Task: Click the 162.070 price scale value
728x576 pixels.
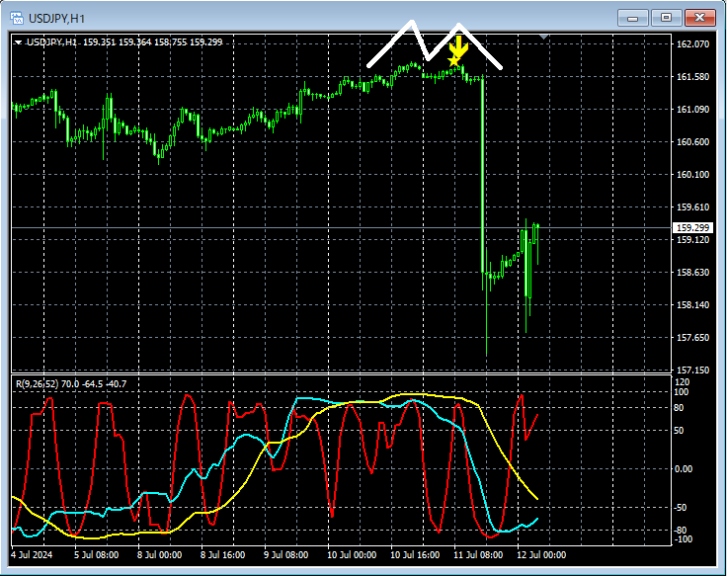Action: pyautogui.click(x=692, y=44)
